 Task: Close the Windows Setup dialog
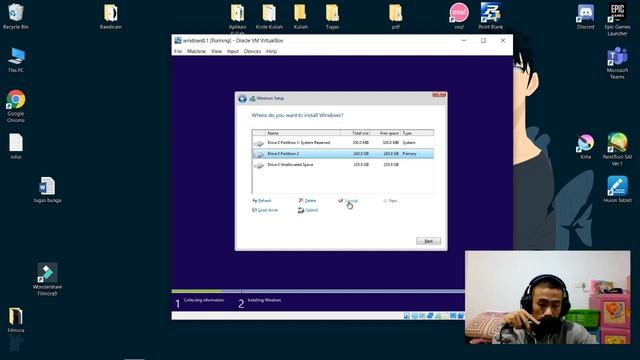pyautogui.click(x=439, y=95)
